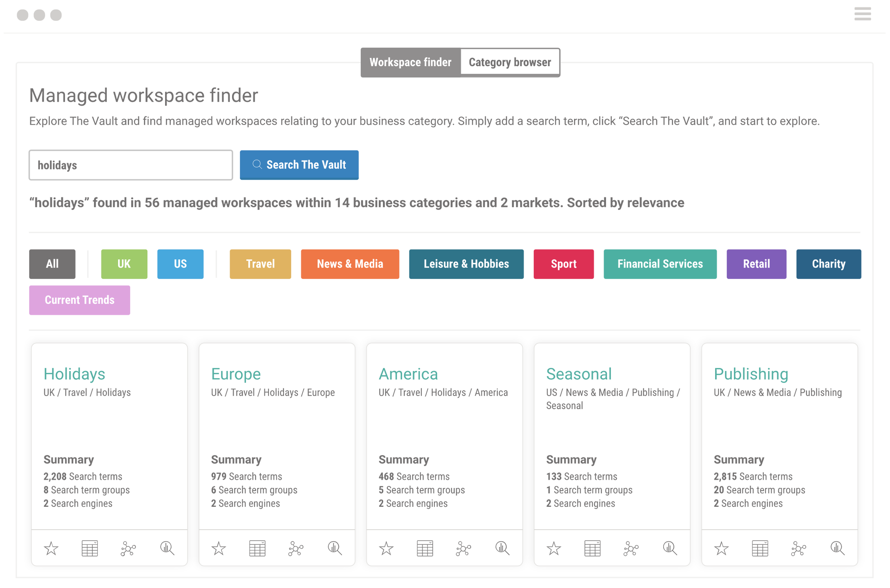This screenshot has height=588, width=890.
Task: Click network graph icon on Publishing card
Action: pos(798,548)
